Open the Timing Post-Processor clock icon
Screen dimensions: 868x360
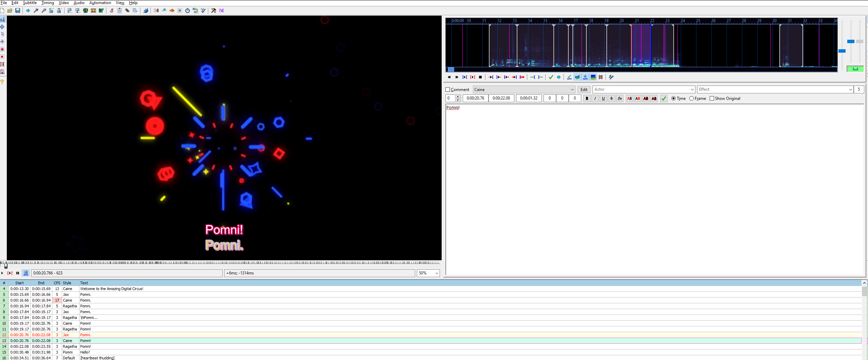click(188, 11)
